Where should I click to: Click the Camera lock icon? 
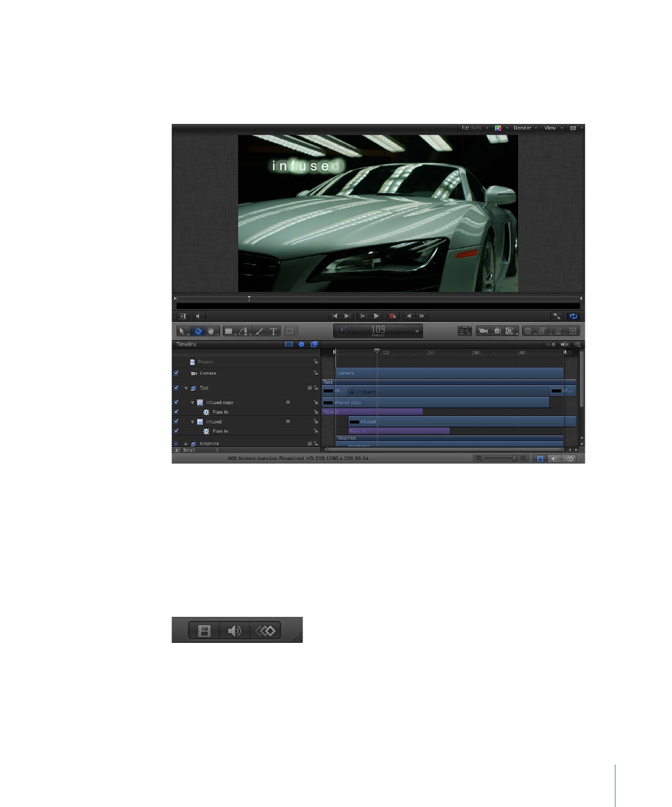[x=316, y=373]
